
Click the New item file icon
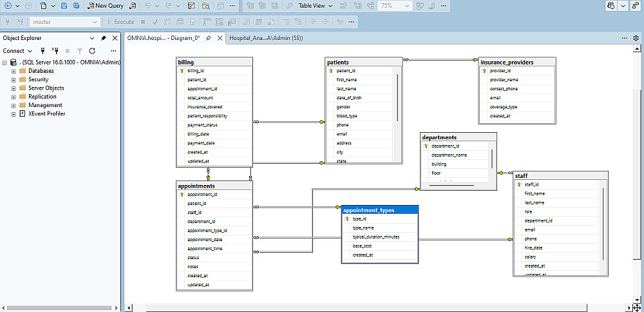tap(44, 6)
